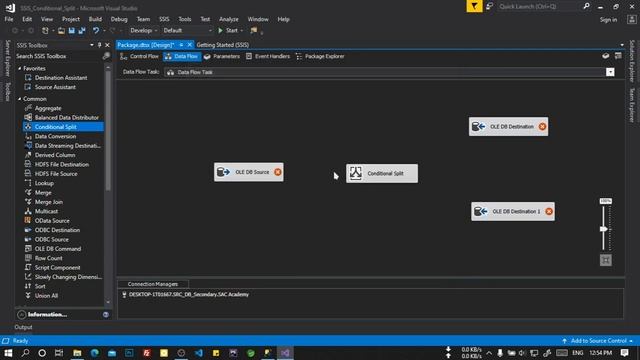The height and width of the screenshot is (360, 640).
Task: Select ODBC Destination in toolbox
Action: pyautogui.click(x=57, y=230)
